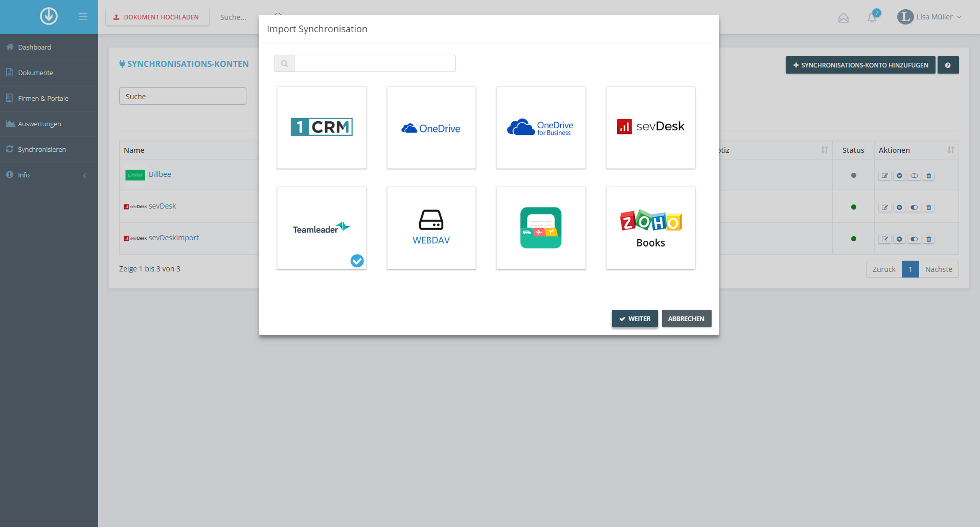Image resolution: width=980 pixels, height=527 pixels.
Task: Enable the Billbee account toggle
Action: 914,176
